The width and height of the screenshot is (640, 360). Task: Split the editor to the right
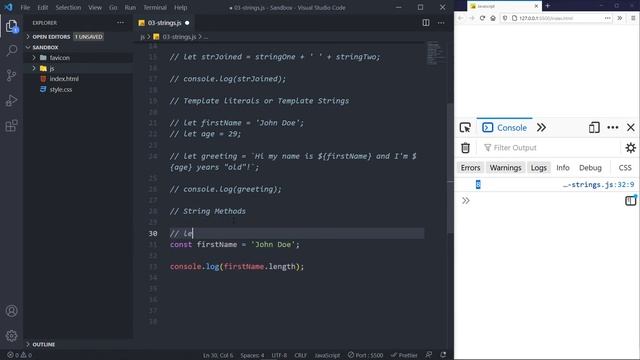coord(426,23)
